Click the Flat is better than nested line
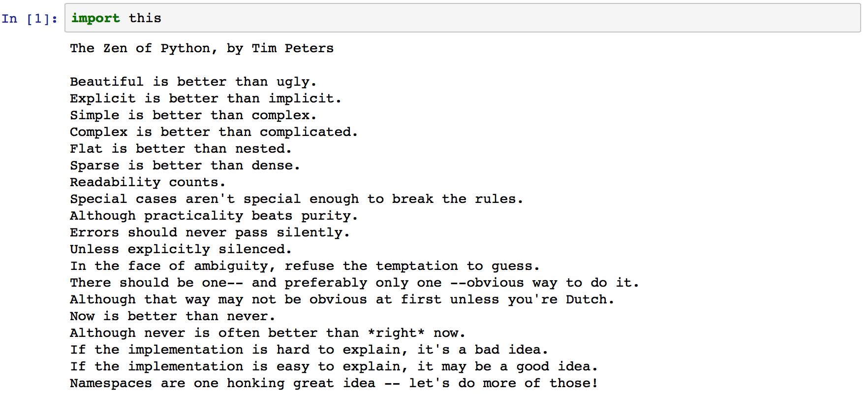This screenshot has width=868, height=397. click(181, 149)
